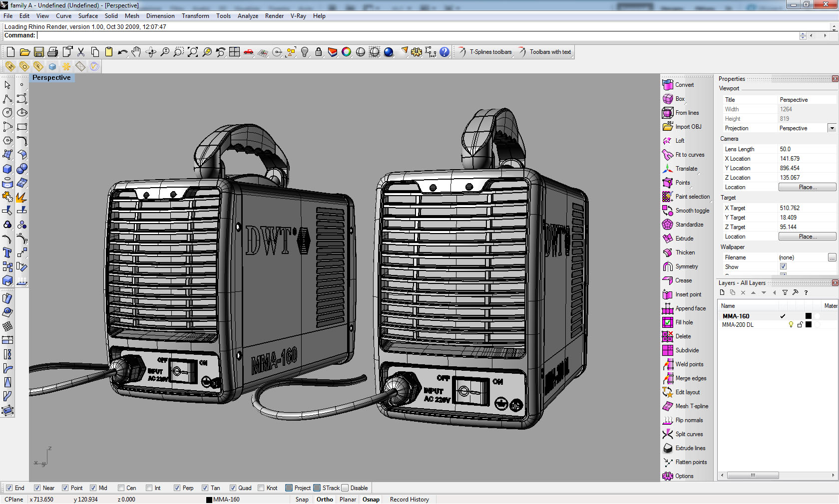The width and height of the screenshot is (839, 504).
Task: Click the T-Splines Weld points icon
Action: pos(668,364)
